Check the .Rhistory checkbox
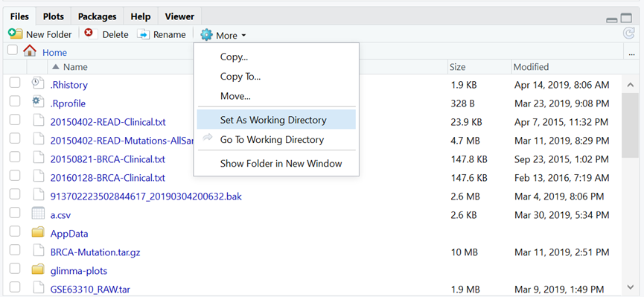This screenshot has height=297, width=644. (x=15, y=83)
